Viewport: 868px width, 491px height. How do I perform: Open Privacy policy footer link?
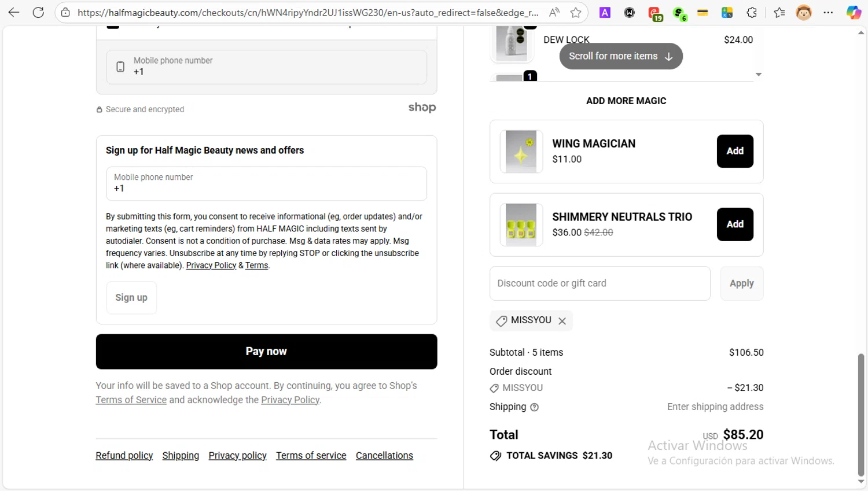pos(237,456)
